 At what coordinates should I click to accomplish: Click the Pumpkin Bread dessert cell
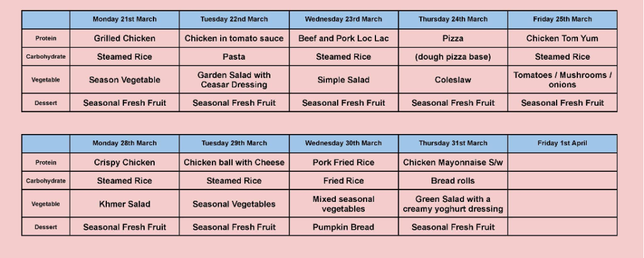[343, 227]
